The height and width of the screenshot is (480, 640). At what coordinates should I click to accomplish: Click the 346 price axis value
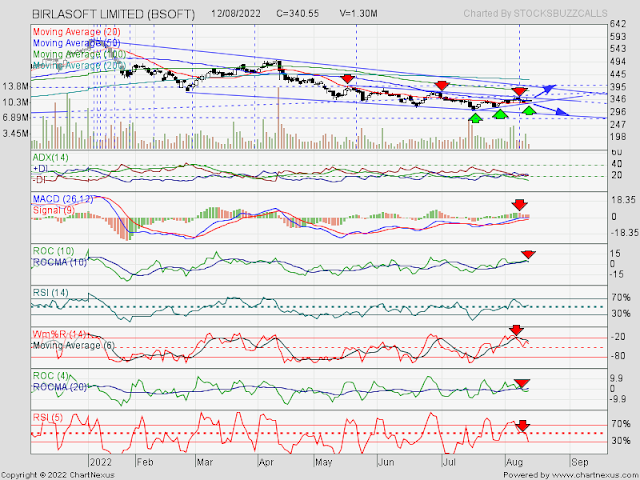[x=618, y=99]
